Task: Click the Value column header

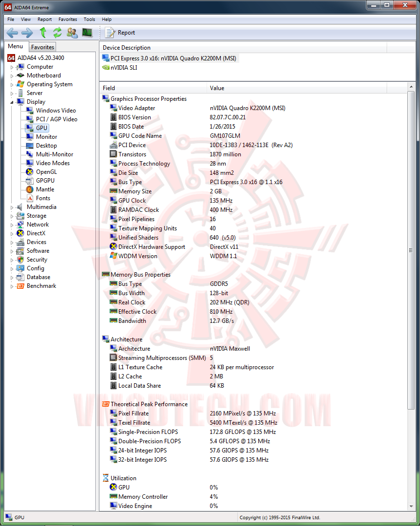Action: coord(297,88)
